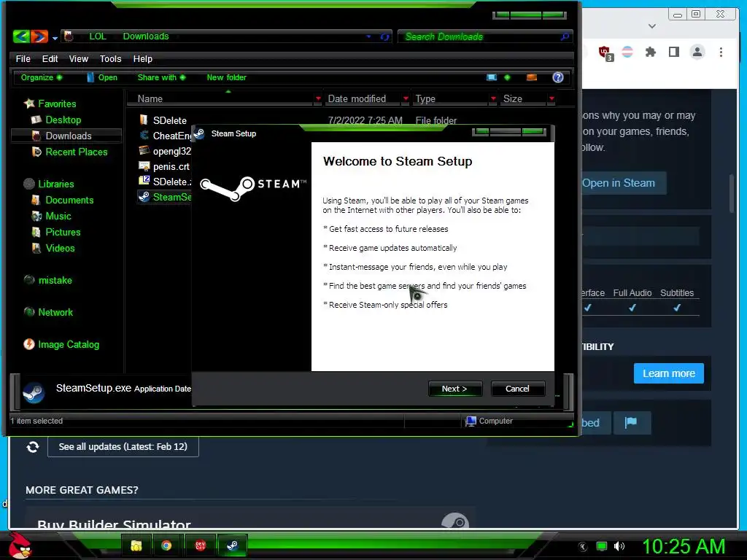Toggle the Chrome side panel icon
The width and height of the screenshot is (747, 560).
point(673,52)
